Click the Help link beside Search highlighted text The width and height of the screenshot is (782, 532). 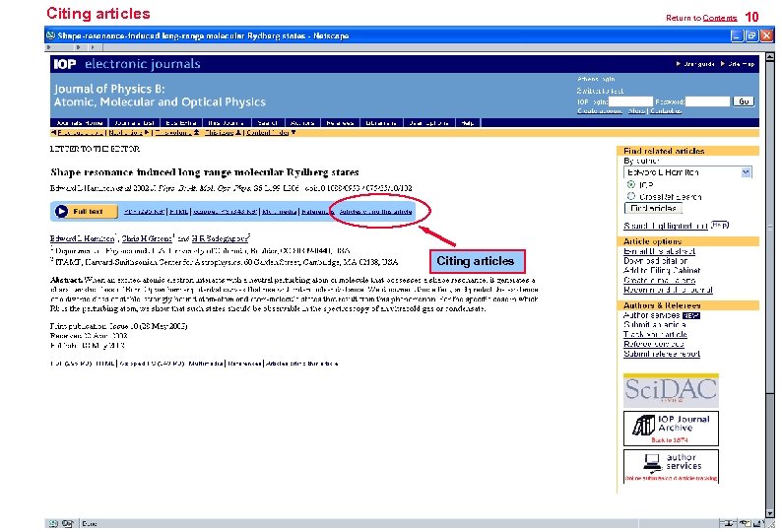[x=719, y=225]
